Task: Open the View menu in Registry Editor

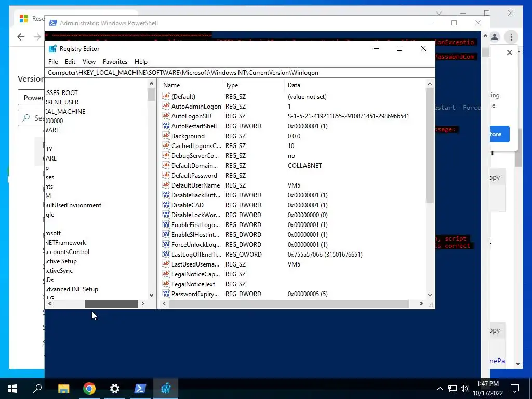Action: [89, 62]
